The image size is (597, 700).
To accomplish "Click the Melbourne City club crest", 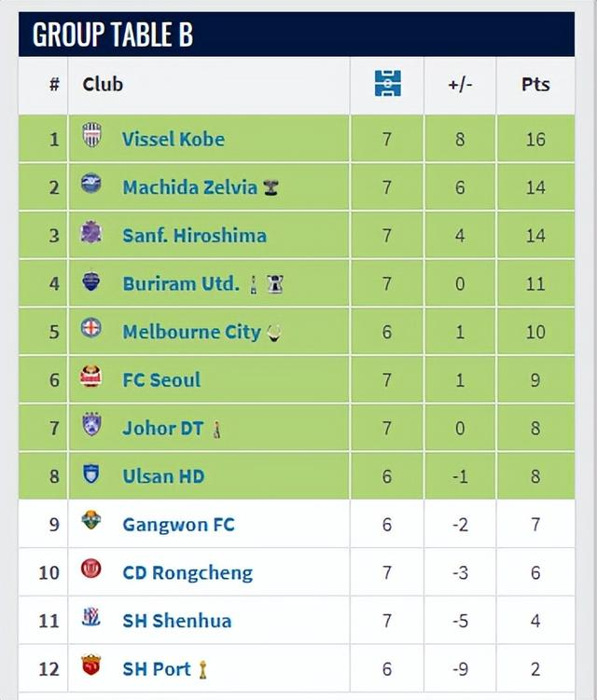I will pyautogui.click(x=91, y=330).
